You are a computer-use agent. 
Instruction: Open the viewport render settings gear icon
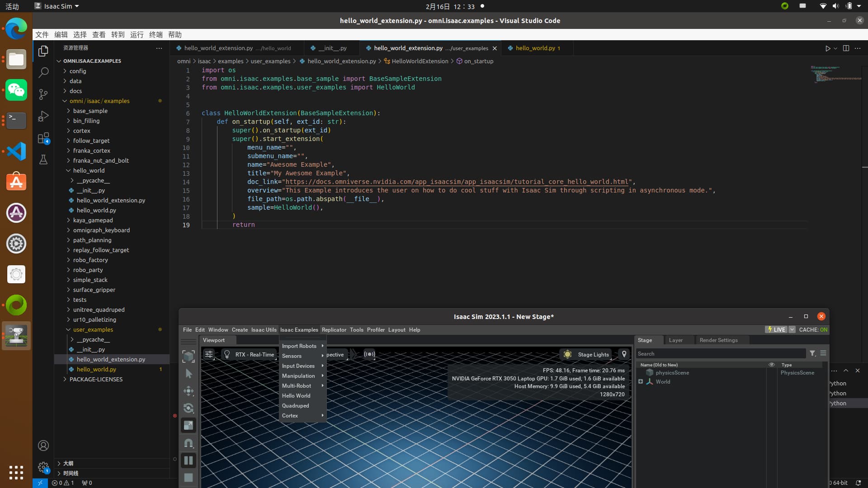tap(209, 354)
